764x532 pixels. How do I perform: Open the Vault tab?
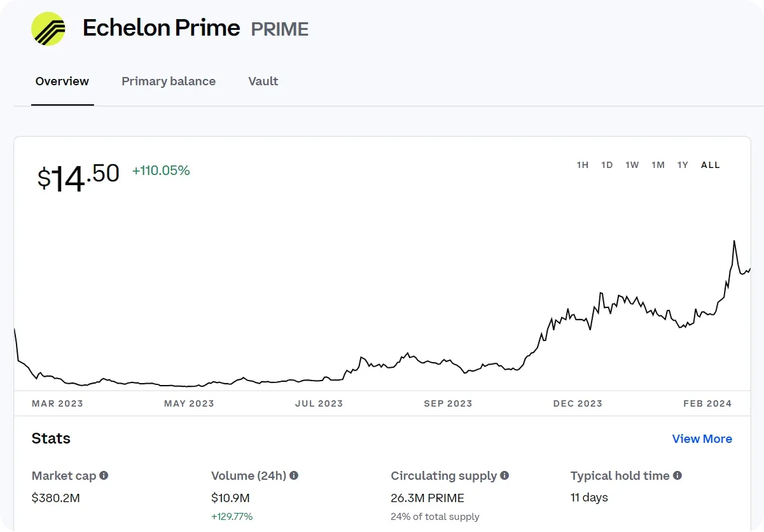pos(263,81)
